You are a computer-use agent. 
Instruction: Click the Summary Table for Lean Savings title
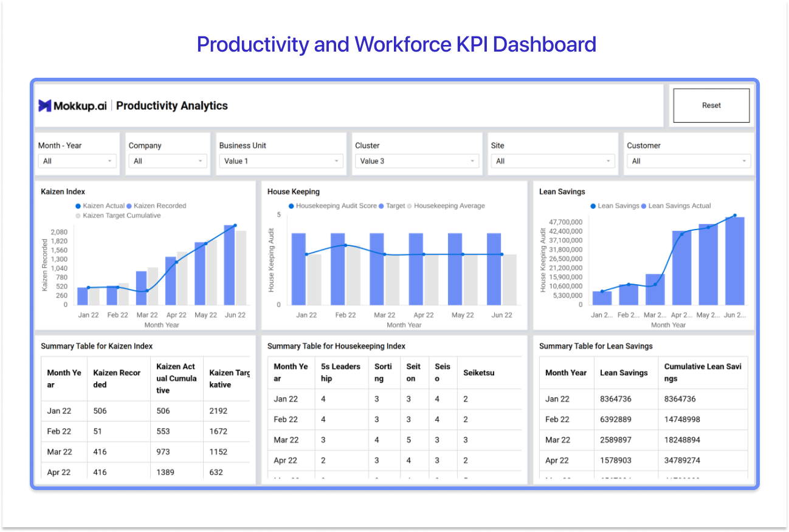tap(596, 346)
